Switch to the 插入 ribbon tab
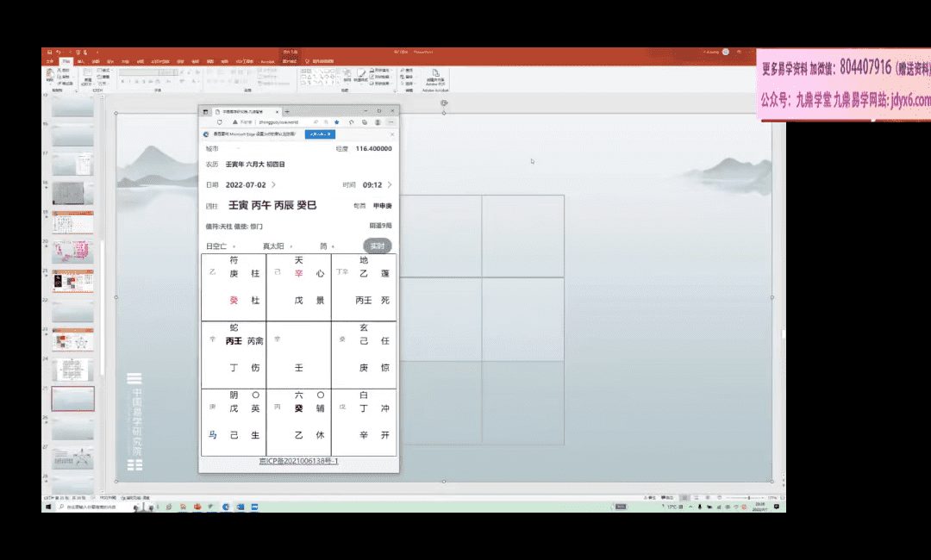Image resolution: width=931 pixels, height=560 pixels. (79, 61)
